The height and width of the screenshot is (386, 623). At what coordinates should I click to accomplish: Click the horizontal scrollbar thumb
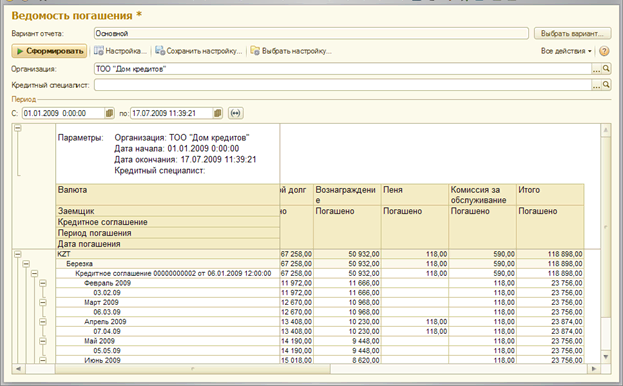click(192, 369)
